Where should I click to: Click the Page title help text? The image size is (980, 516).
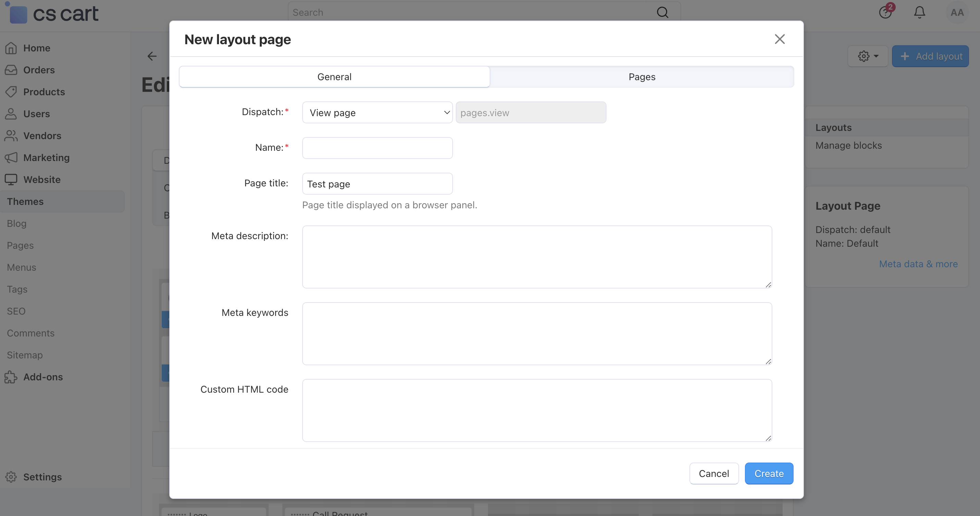tap(390, 205)
